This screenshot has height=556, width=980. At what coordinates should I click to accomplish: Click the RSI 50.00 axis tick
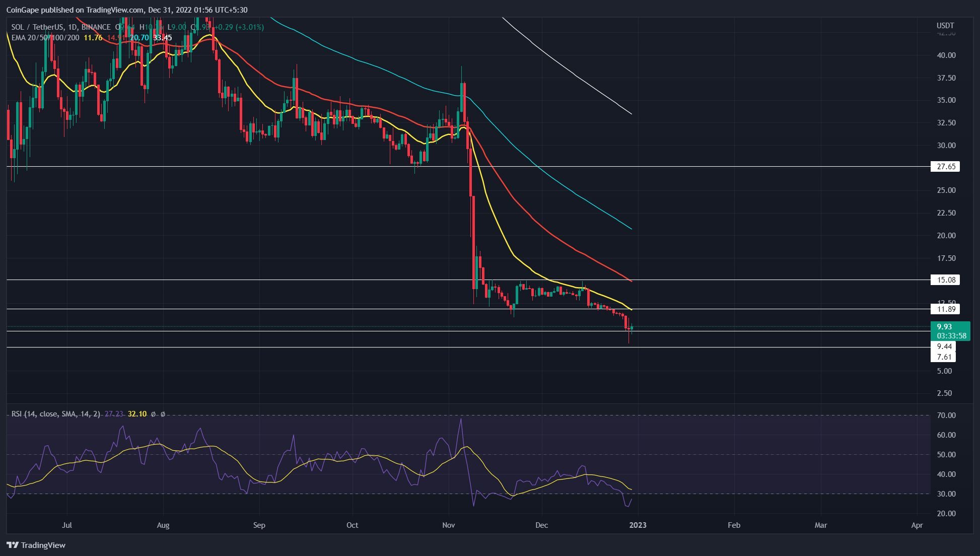(946, 455)
